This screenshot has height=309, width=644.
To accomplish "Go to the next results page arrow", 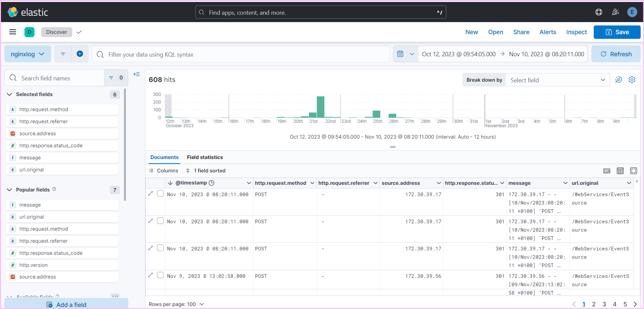I will (635, 304).
